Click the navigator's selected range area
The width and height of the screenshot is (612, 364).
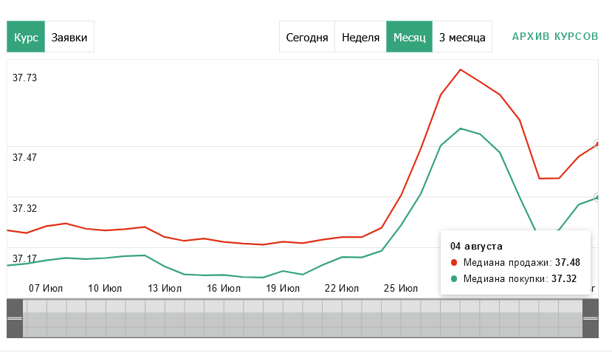point(303,318)
